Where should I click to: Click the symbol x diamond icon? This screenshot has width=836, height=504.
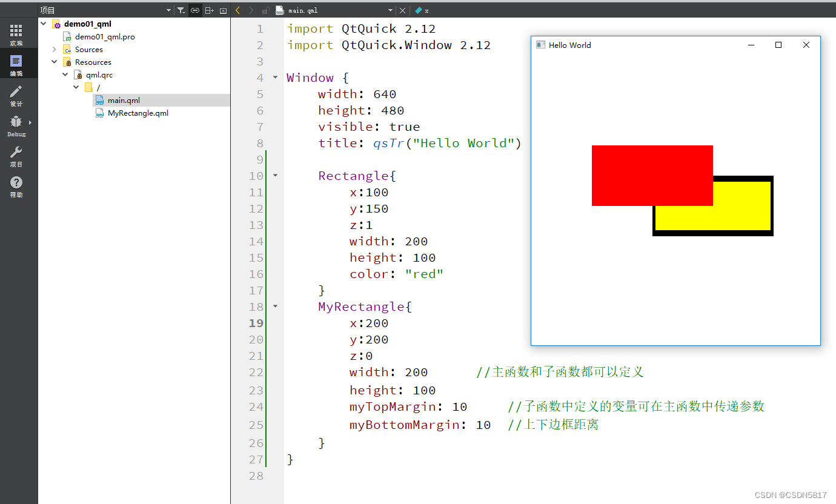coord(418,10)
